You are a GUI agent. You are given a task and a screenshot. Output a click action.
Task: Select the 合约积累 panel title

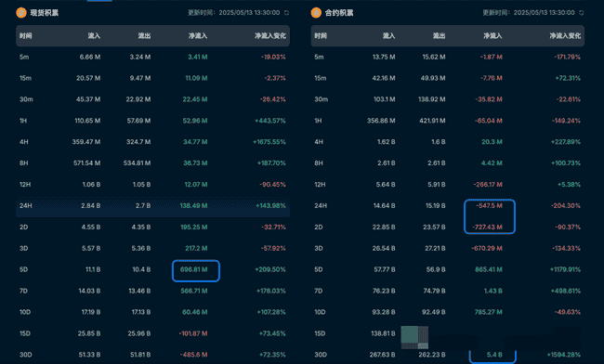pos(339,13)
